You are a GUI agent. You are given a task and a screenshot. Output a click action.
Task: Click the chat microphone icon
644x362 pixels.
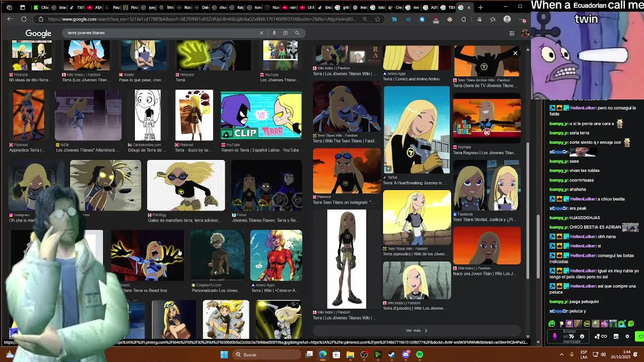pyautogui.click(x=555, y=336)
